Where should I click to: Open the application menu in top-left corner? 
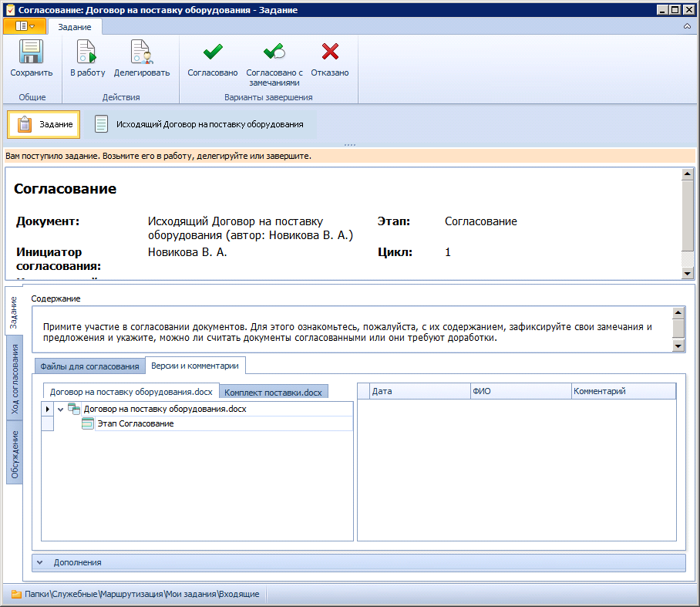tap(23, 25)
